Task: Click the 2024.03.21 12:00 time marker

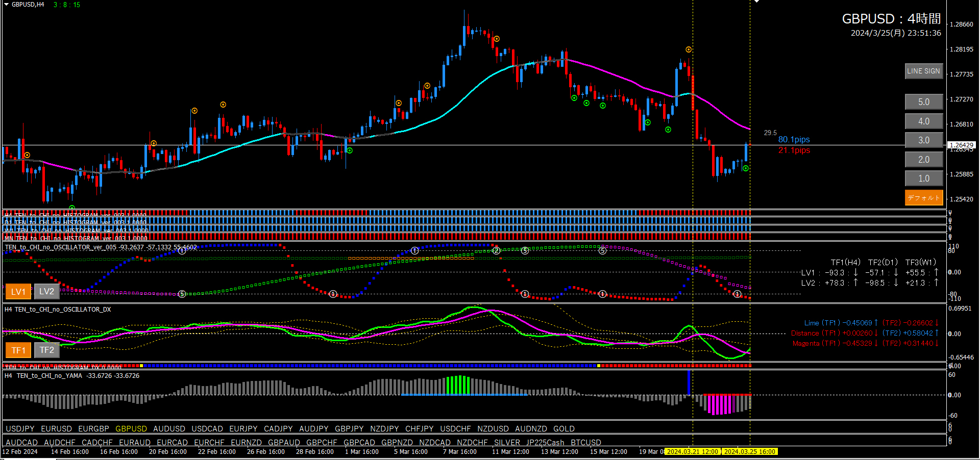Action: click(x=693, y=452)
